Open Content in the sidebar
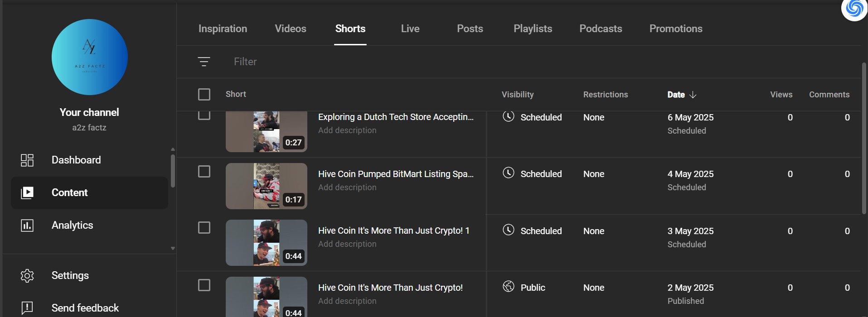Image resolution: width=868 pixels, height=317 pixels. pyautogui.click(x=89, y=193)
